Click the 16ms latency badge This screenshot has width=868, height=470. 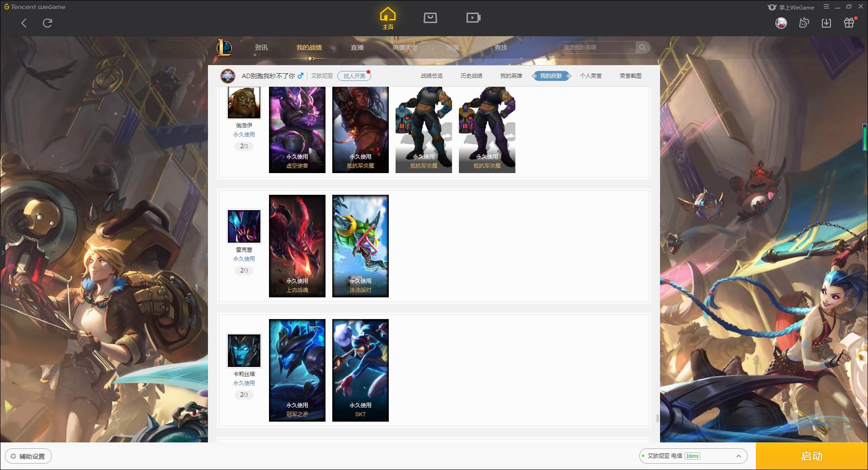pos(692,456)
